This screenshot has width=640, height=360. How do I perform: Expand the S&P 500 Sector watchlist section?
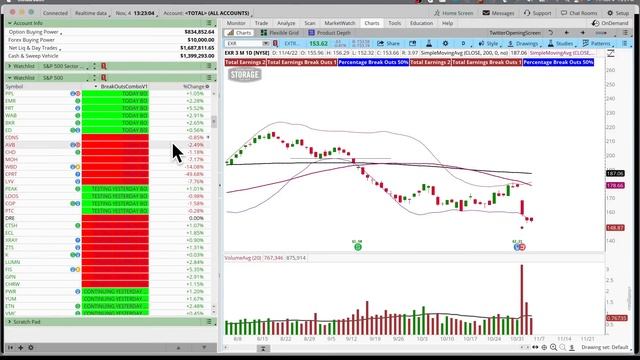(10, 66)
